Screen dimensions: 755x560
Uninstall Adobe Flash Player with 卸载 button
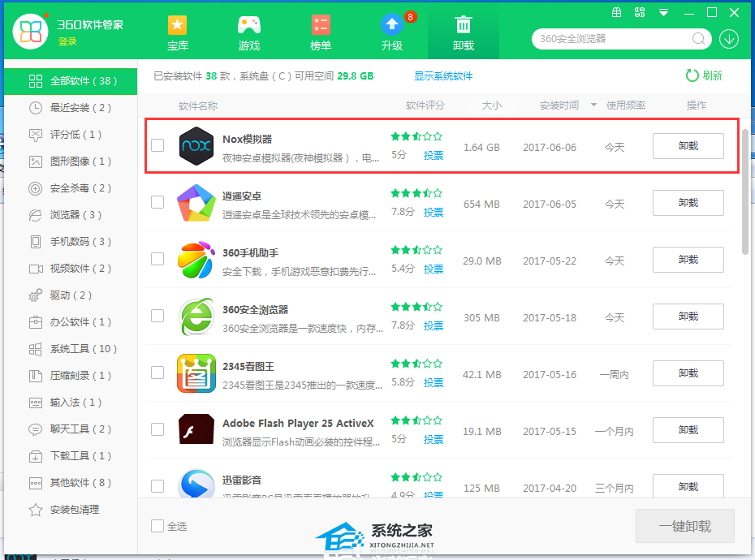coord(688,430)
